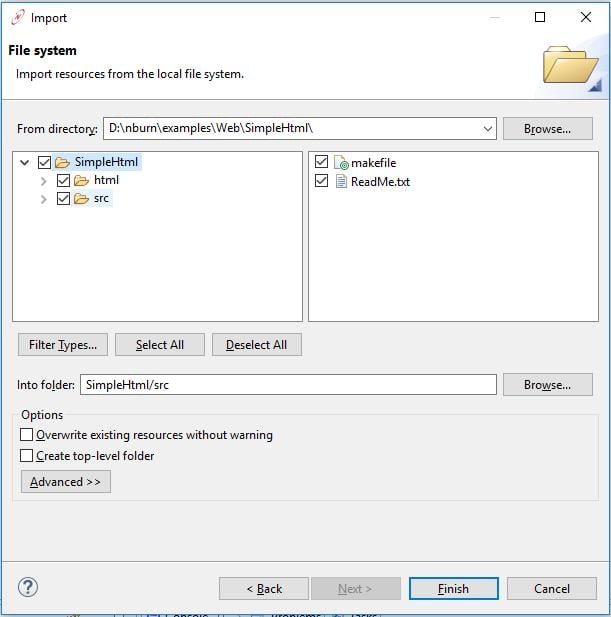The height and width of the screenshot is (617, 611).
Task: Click the ReadMe.txt document icon
Action: (340, 181)
